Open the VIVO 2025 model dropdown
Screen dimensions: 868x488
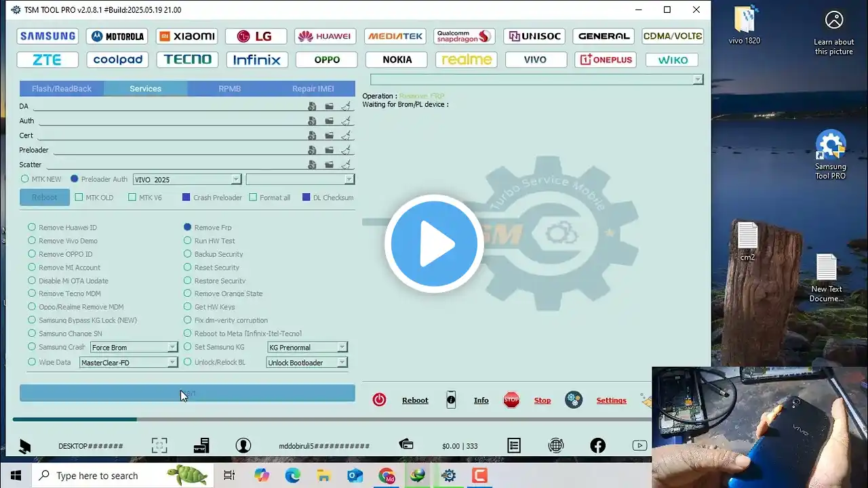187,180
